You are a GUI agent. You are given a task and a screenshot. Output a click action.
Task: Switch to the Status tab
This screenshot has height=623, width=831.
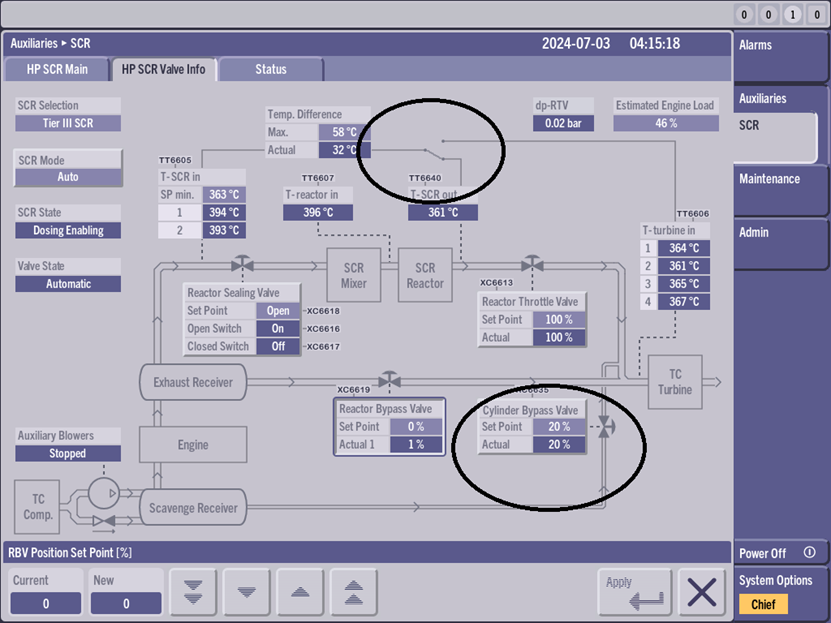[x=271, y=70]
